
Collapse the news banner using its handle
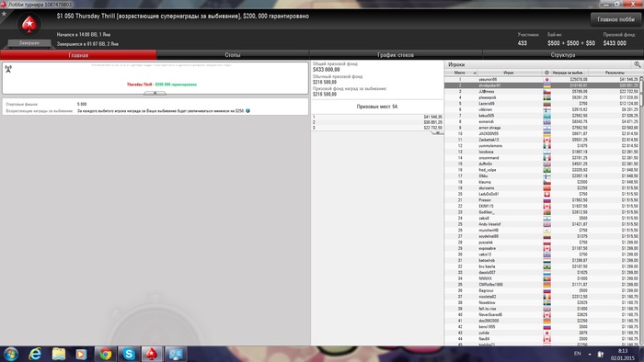pyautogui.click(x=155, y=93)
